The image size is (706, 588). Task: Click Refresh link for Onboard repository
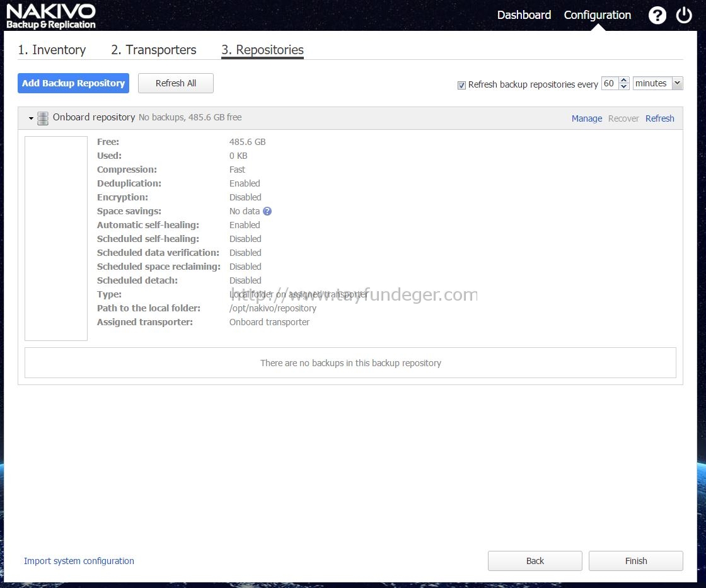click(659, 118)
